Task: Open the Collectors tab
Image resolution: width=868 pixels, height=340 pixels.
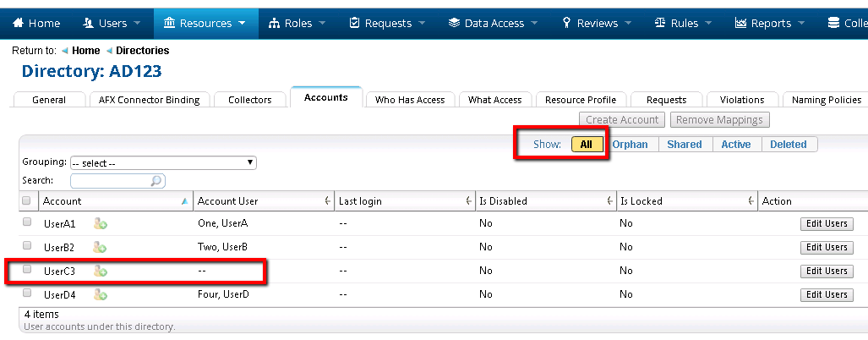Action: pyautogui.click(x=249, y=100)
